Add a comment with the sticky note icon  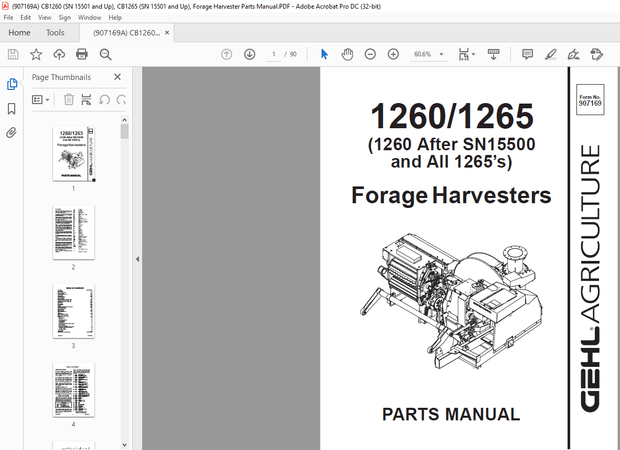pos(527,54)
